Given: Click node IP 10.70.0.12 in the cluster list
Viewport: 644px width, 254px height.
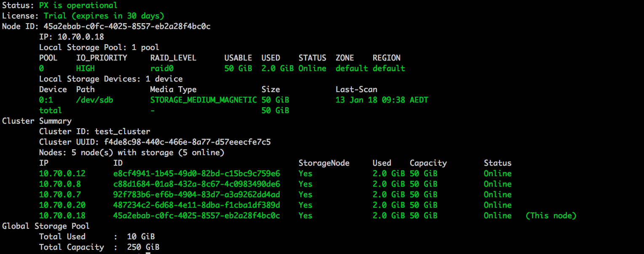Looking at the screenshot, I should point(62,174).
